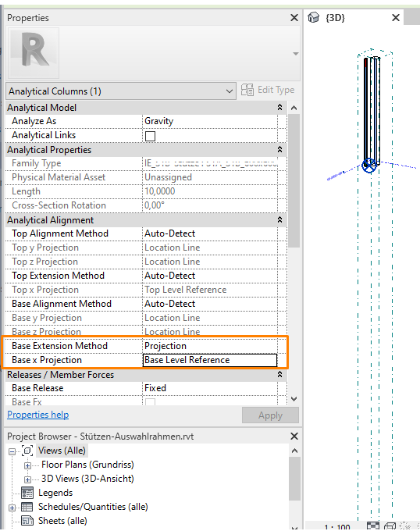Select the Top Alignment Method value field

click(209, 233)
